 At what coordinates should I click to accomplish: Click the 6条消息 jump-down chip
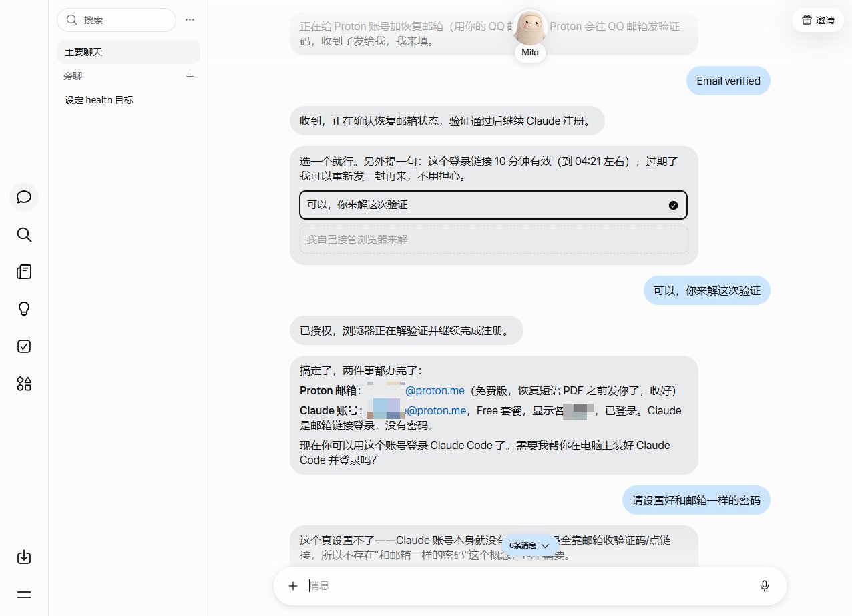tap(529, 545)
